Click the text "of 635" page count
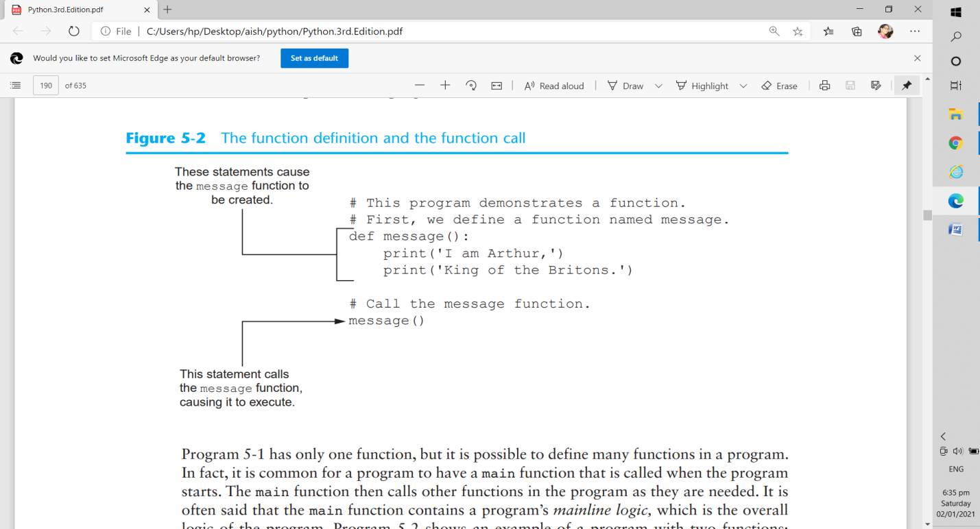 (x=75, y=86)
